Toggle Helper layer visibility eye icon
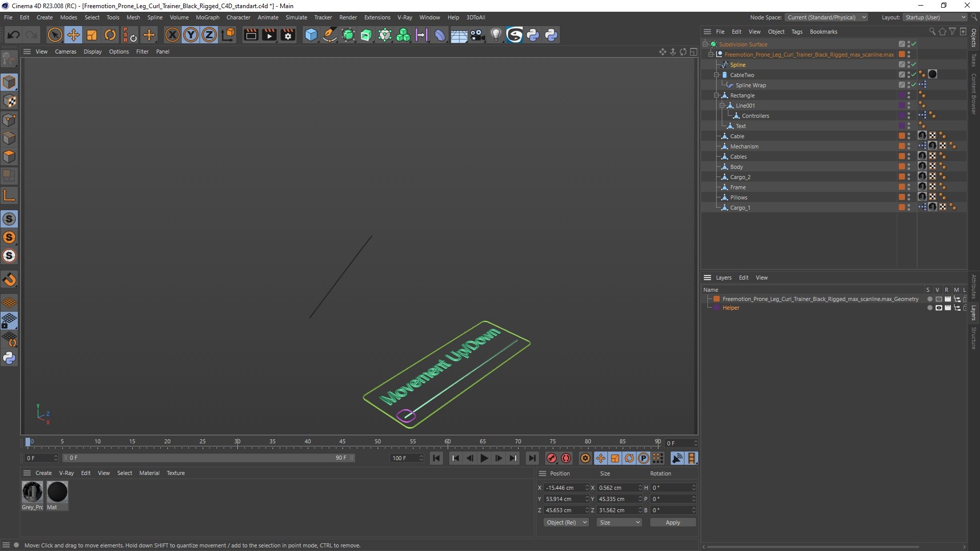Viewport: 980px width, 551px height. click(x=938, y=308)
